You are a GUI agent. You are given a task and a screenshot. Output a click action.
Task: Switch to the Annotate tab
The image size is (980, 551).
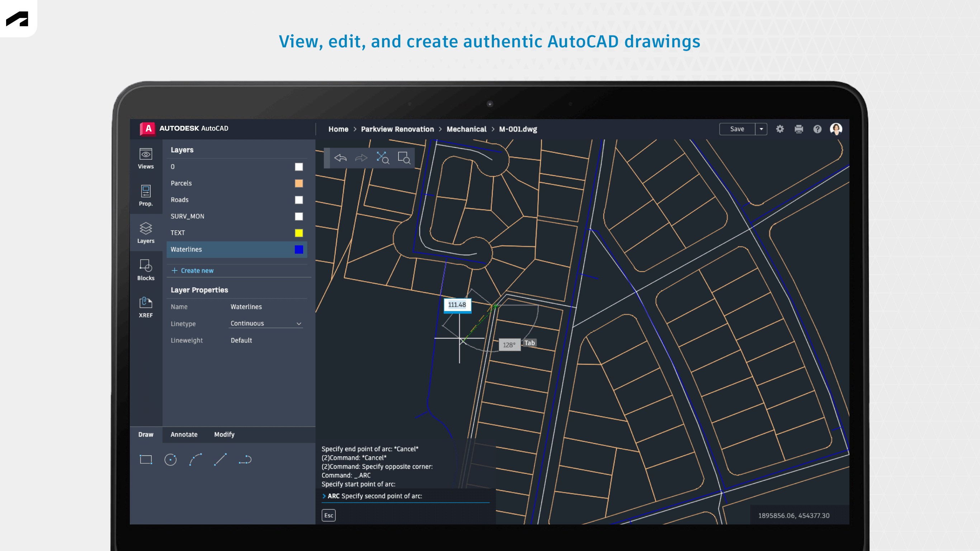click(184, 434)
